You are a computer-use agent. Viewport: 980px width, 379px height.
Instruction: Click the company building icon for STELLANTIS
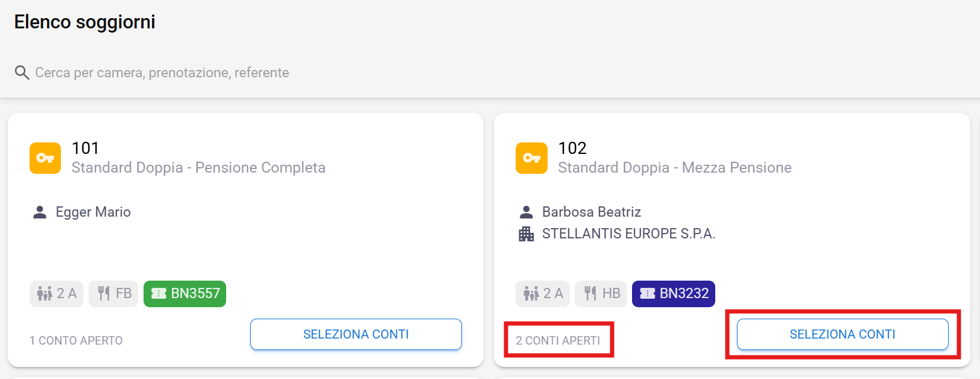(x=526, y=234)
